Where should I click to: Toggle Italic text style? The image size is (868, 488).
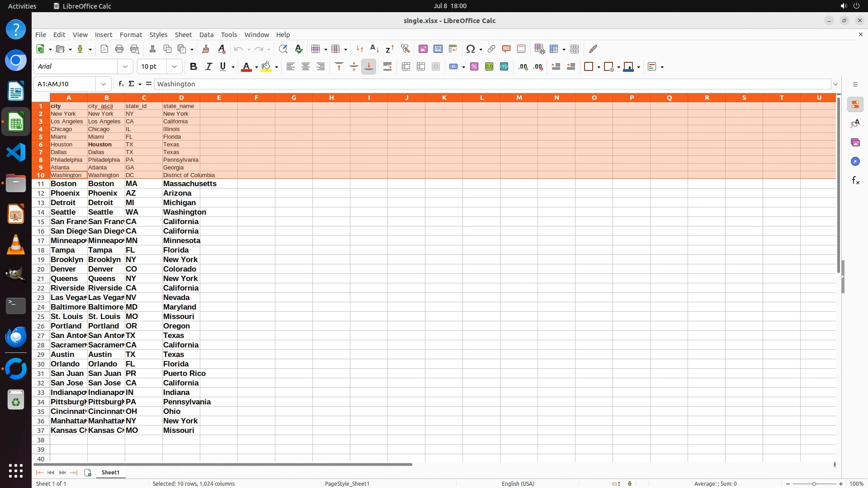click(x=208, y=67)
